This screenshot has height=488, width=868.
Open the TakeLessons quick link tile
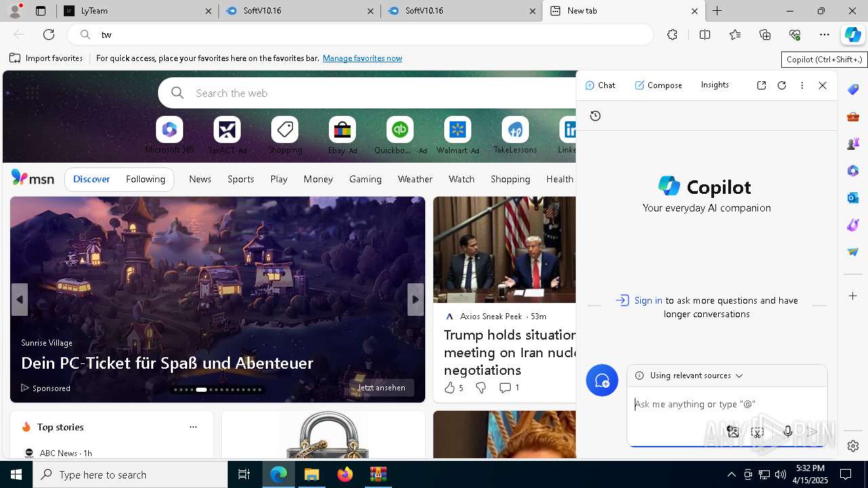click(x=515, y=135)
